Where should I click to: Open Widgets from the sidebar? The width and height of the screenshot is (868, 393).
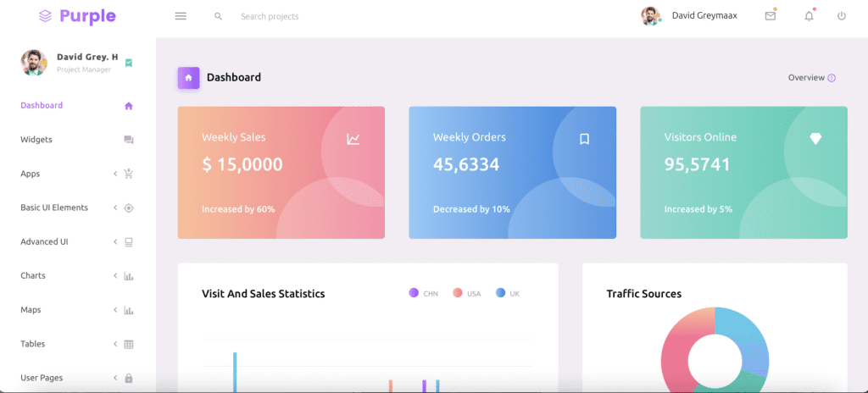click(x=36, y=140)
